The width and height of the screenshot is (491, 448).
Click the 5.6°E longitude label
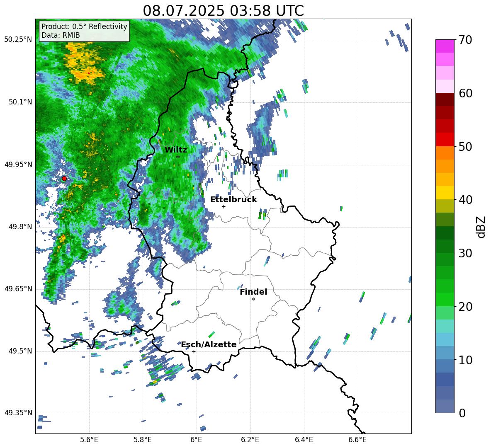tap(89, 440)
